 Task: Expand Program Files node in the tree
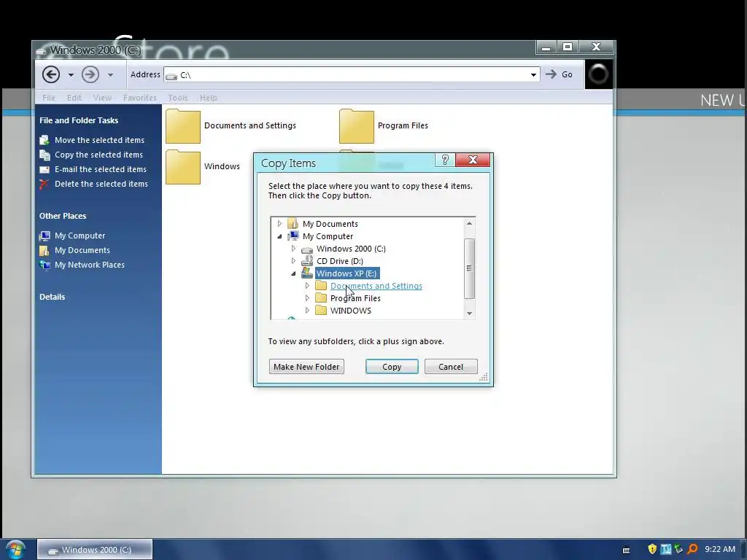pos(307,298)
